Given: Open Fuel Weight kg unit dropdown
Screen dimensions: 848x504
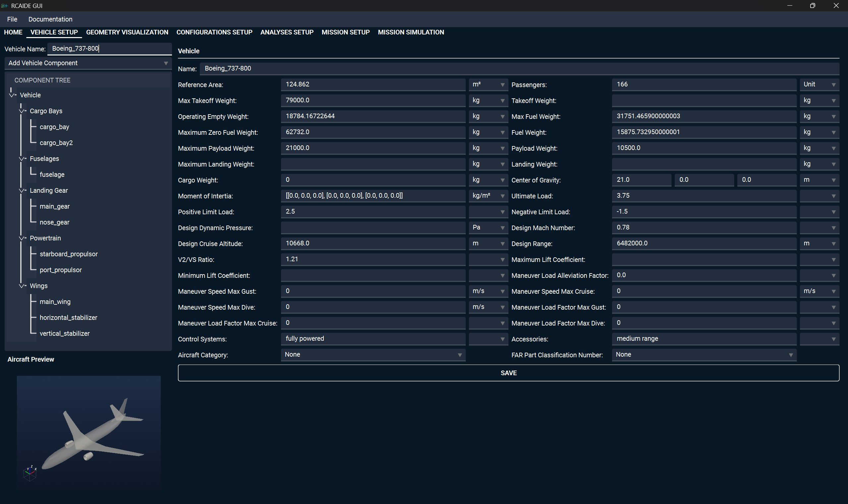Looking at the screenshot, I should pos(819,132).
